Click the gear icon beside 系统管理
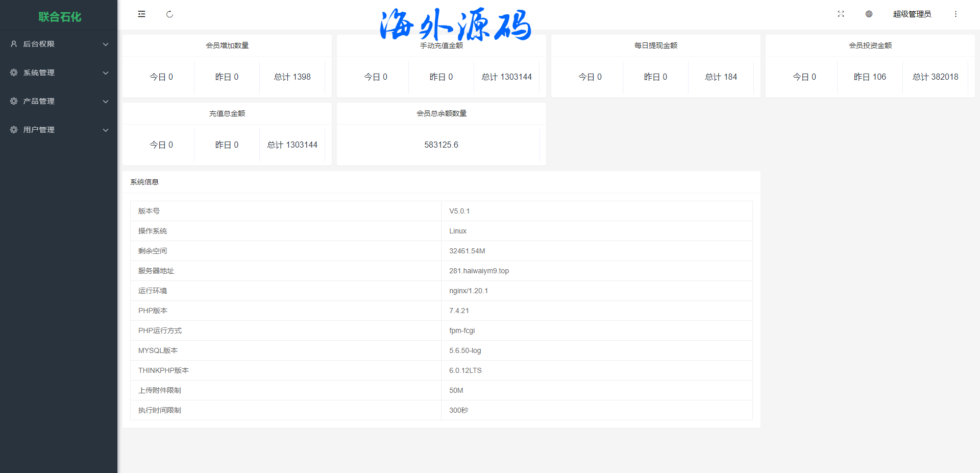 [x=14, y=73]
